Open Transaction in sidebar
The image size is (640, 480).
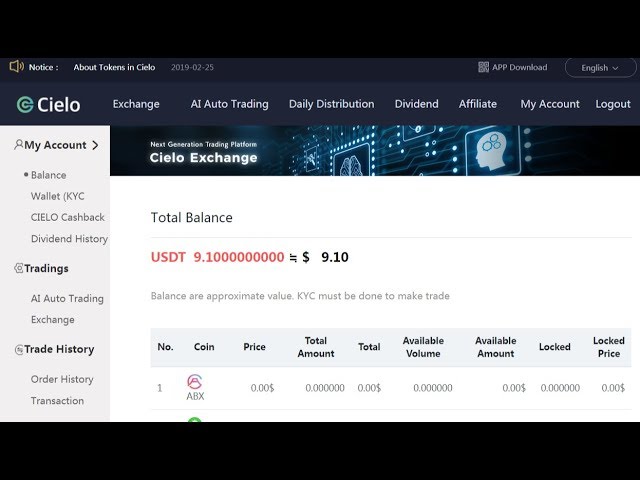click(x=58, y=401)
